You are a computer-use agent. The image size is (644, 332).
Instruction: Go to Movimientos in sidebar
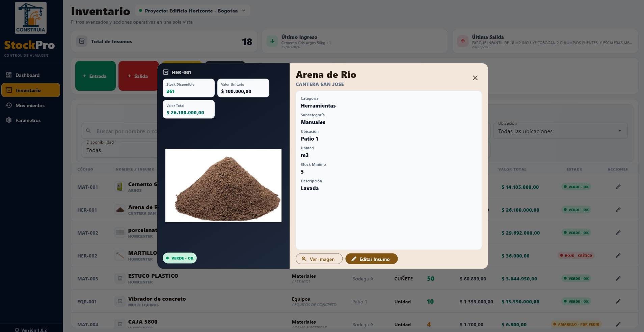30,105
